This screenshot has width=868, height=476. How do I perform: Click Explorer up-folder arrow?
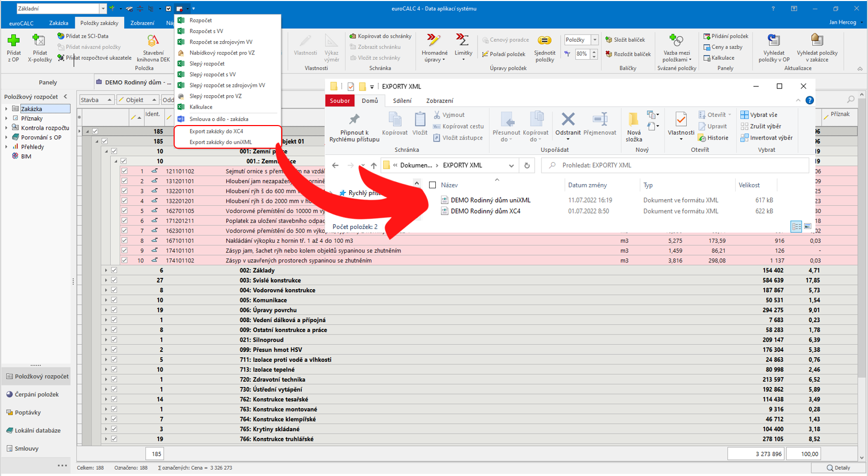(x=373, y=165)
